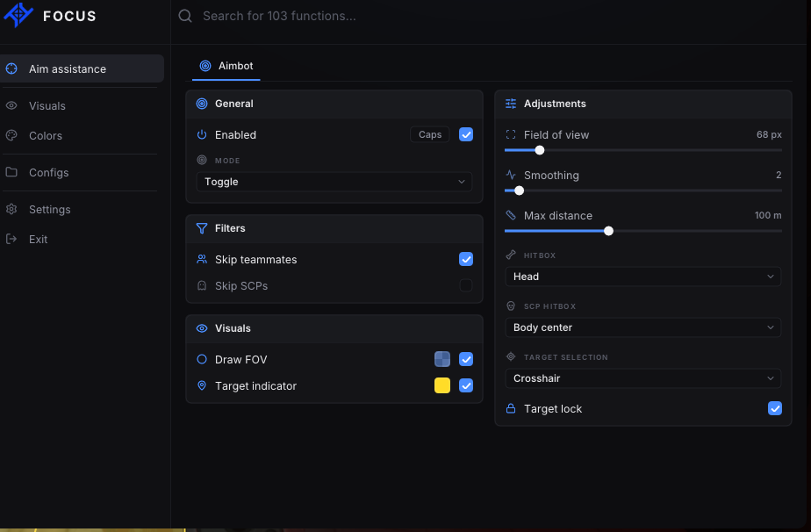Uncheck the Target lock checkbox
This screenshot has width=811, height=532.
point(775,408)
